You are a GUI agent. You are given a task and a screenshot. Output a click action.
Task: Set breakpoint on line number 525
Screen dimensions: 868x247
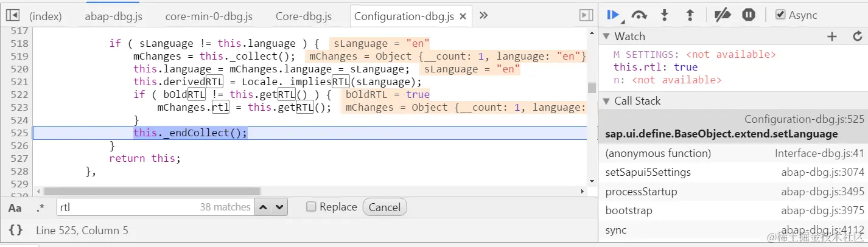19,133
